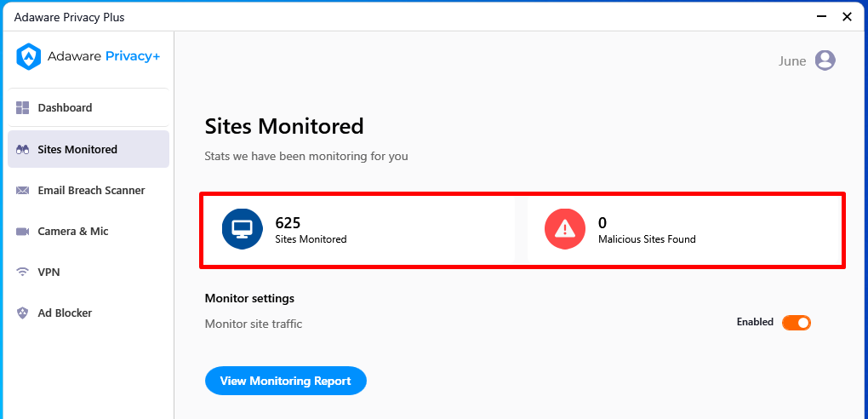Select Email Breach Scanner in sidebar
868x419 pixels.
pos(89,191)
